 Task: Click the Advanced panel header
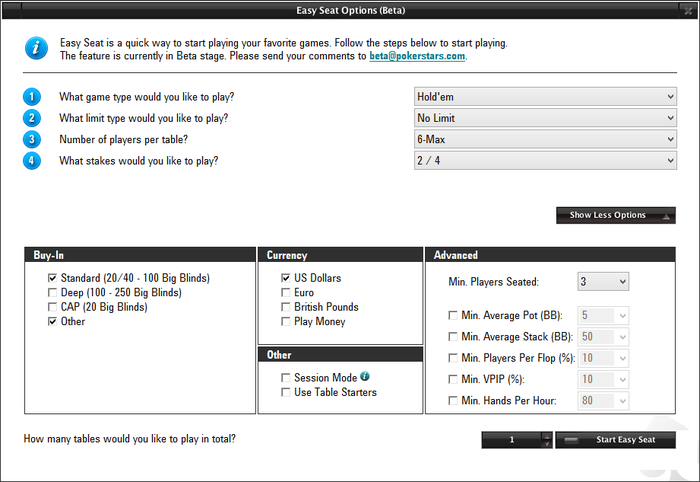pos(550,255)
